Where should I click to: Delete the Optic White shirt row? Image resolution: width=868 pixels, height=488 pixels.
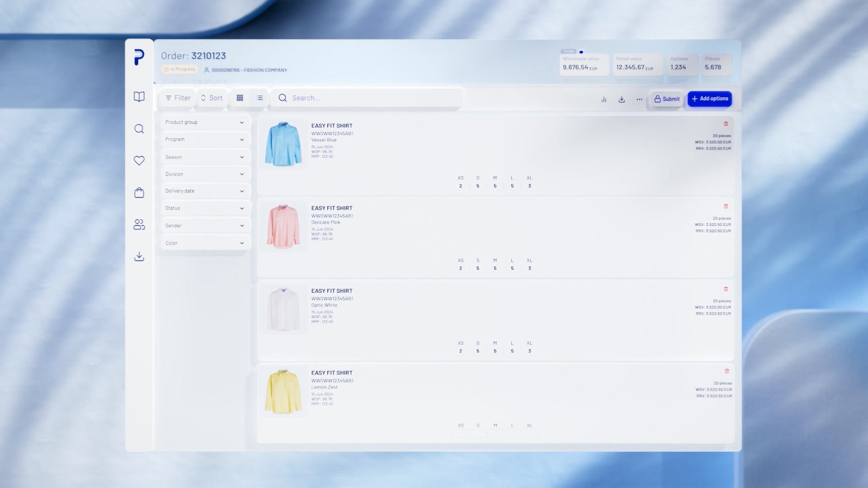pyautogui.click(x=726, y=289)
